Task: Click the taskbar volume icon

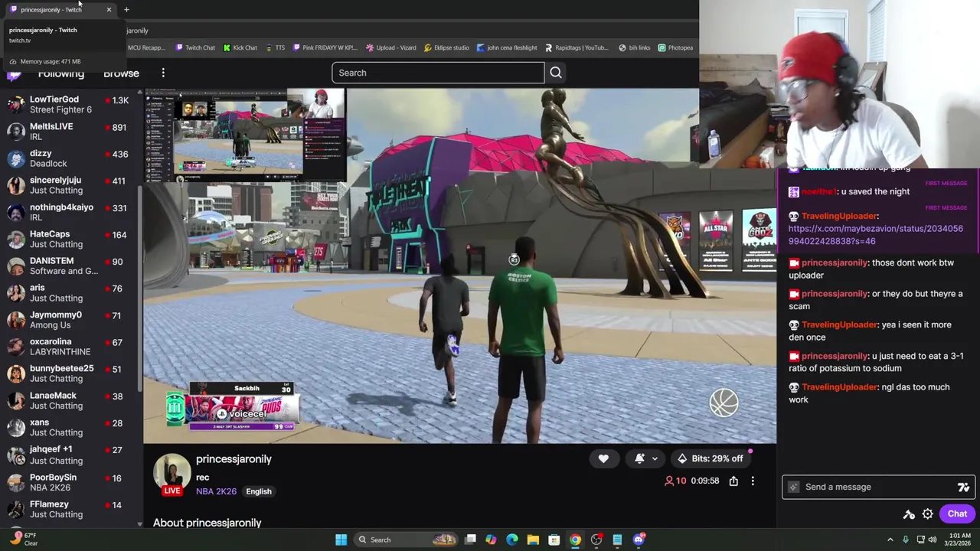Action: tap(932, 540)
